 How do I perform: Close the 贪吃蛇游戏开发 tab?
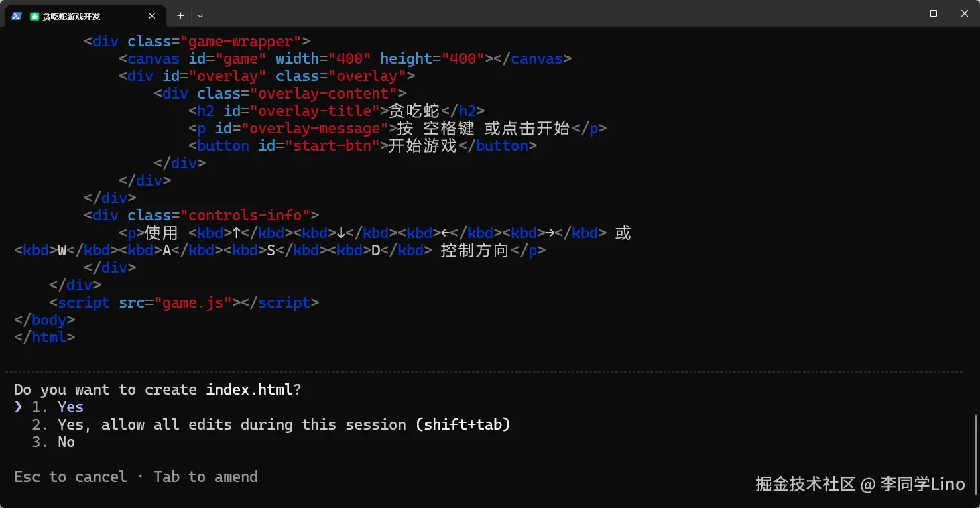pyautogui.click(x=152, y=16)
